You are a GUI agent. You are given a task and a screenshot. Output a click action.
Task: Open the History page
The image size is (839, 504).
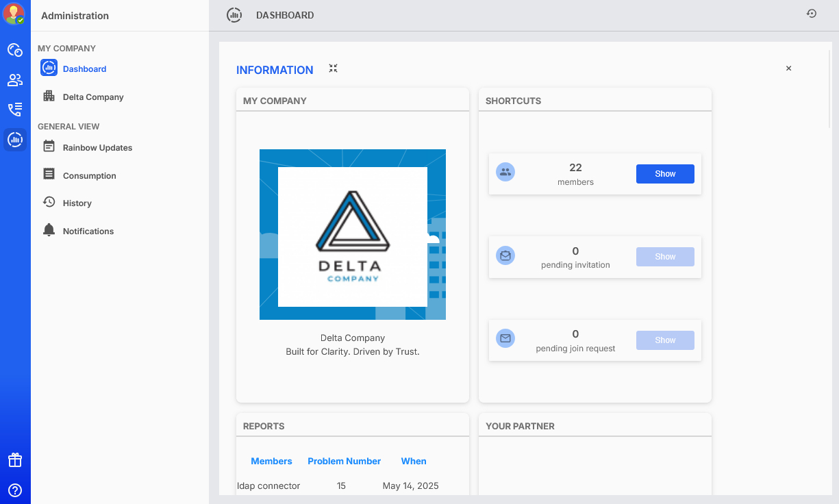(x=77, y=203)
